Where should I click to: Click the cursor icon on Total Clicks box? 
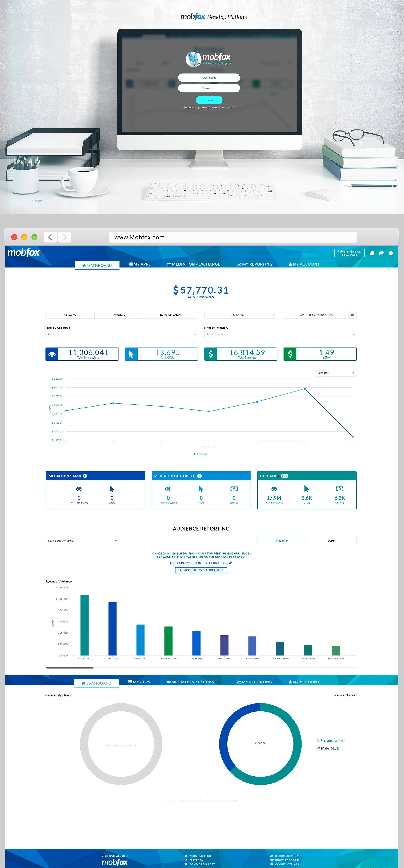point(132,354)
